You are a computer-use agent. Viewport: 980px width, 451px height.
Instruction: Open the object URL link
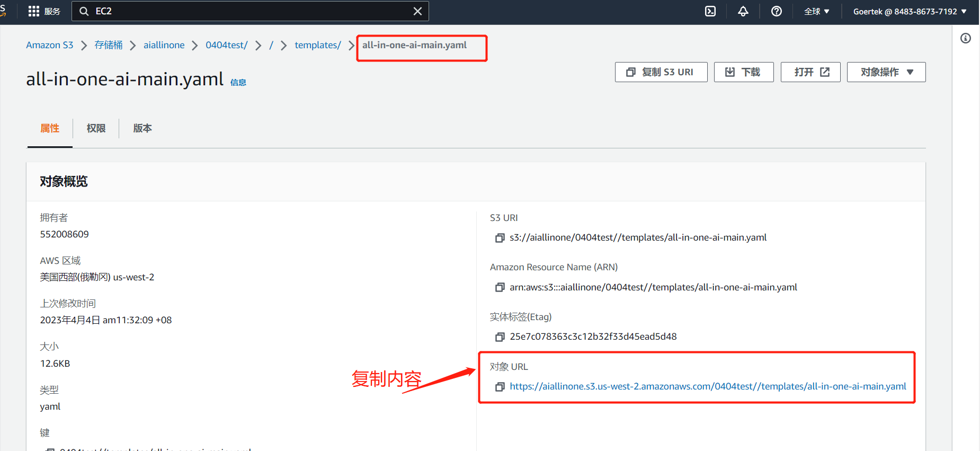point(707,386)
